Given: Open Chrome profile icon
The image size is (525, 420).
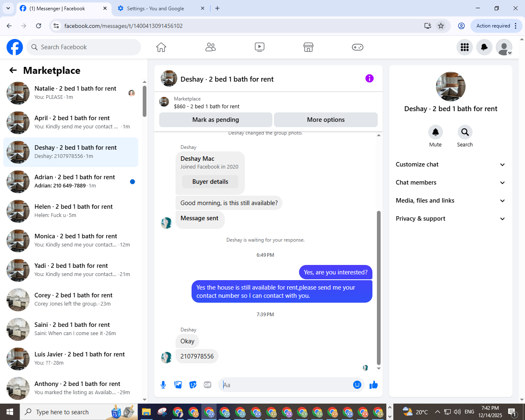Looking at the screenshot, I should point(461,26).
